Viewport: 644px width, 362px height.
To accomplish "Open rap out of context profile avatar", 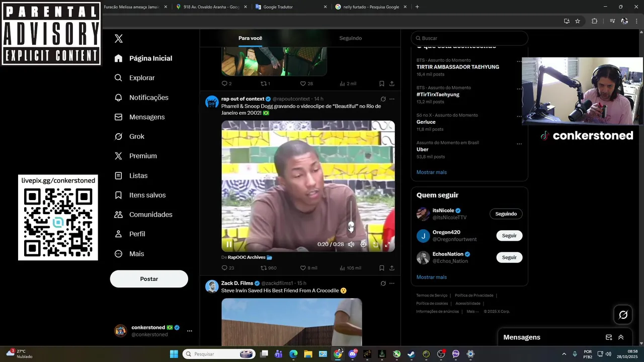I will tap(212, 103).
